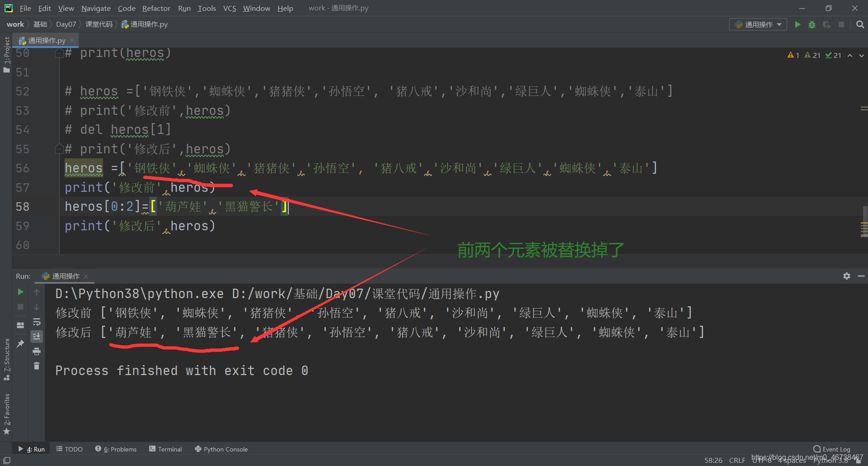Open the 1: Project tool window stripe
The image size is (868, 466).
[x=6, y=54]
